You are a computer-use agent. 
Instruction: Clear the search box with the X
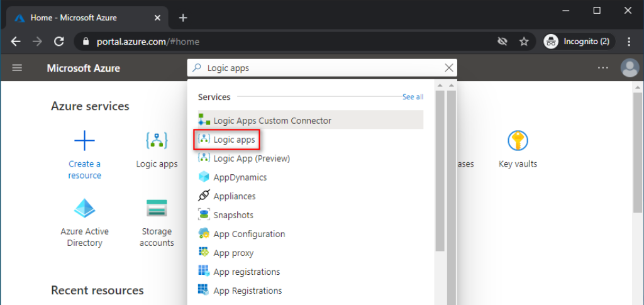tap(448, 68)
